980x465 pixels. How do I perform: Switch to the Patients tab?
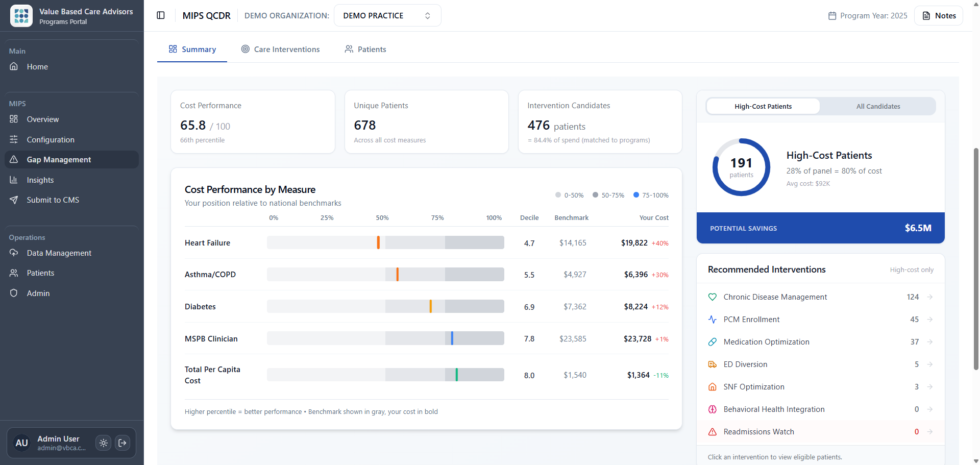tap(365, 49)
